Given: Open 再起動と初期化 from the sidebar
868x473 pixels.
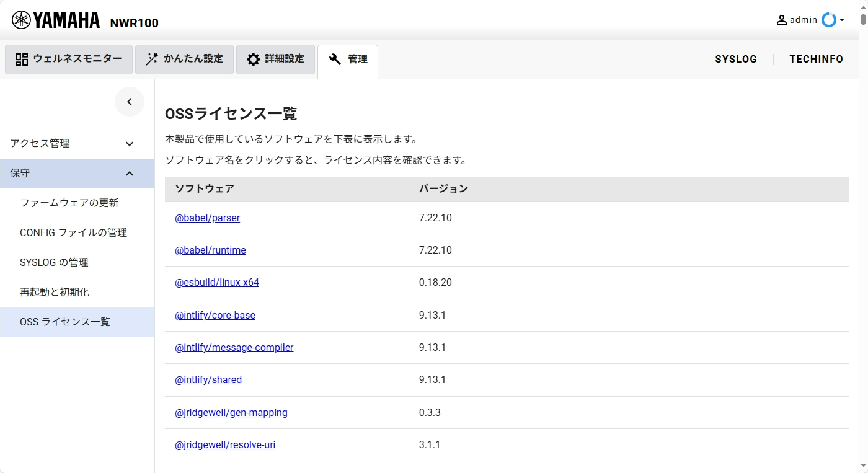Looking at the screenshot, I should pyautogui.click(x=55, y=293).
